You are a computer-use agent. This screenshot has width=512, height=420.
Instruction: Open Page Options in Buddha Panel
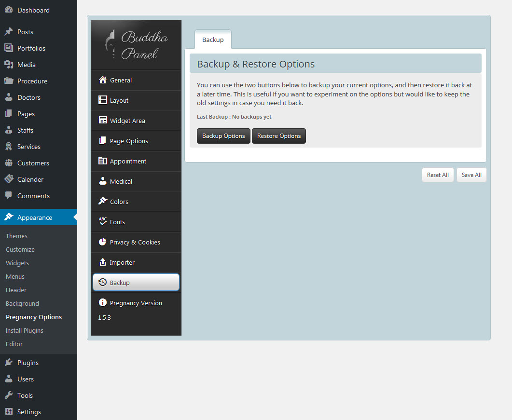(x=128, y=141)
